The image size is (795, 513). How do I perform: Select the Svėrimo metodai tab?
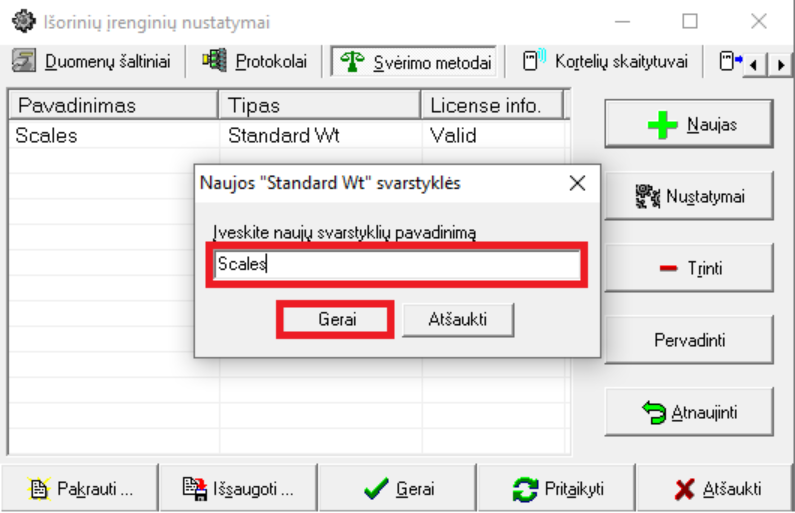click(416, 62)
